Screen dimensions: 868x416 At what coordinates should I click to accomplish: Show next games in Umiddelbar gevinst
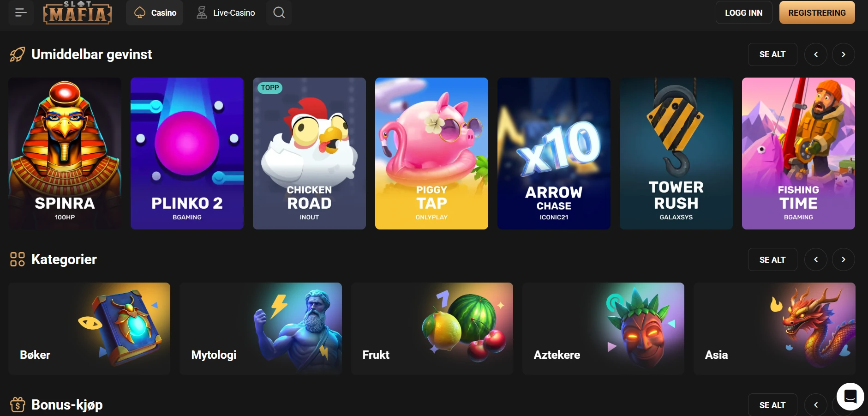(x=844, y=54)
